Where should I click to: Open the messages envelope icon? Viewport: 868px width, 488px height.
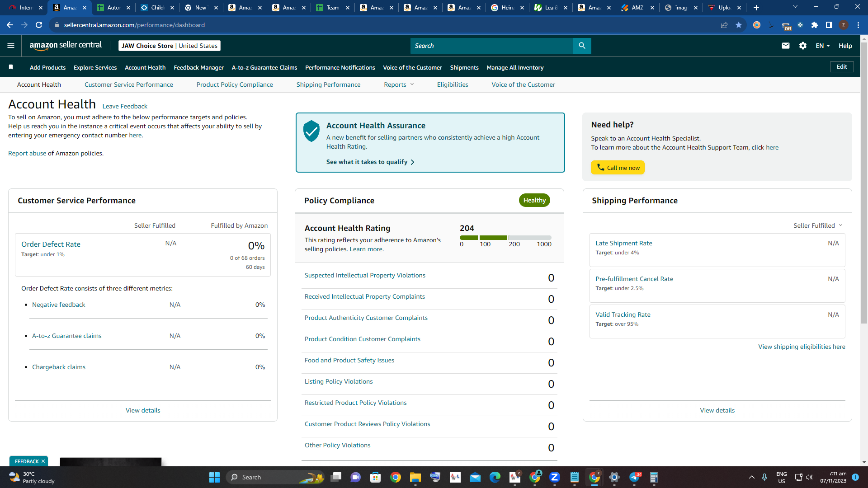(786, 46)
